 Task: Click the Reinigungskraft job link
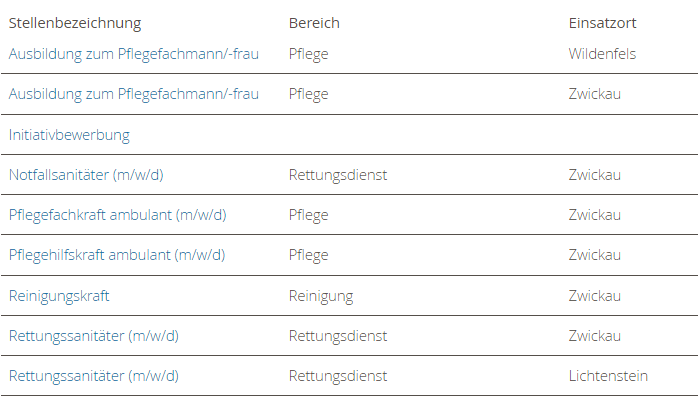pyautogui.click(x=59, y=296)
